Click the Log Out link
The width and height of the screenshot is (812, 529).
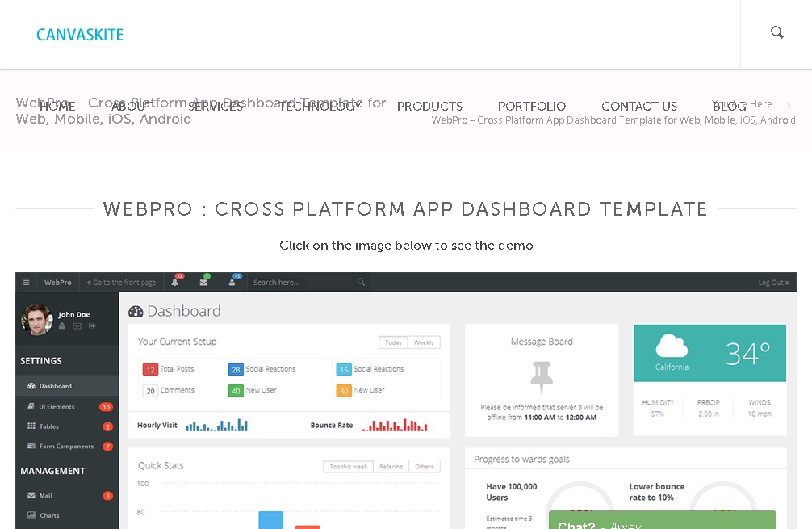(x=773, y=283)
